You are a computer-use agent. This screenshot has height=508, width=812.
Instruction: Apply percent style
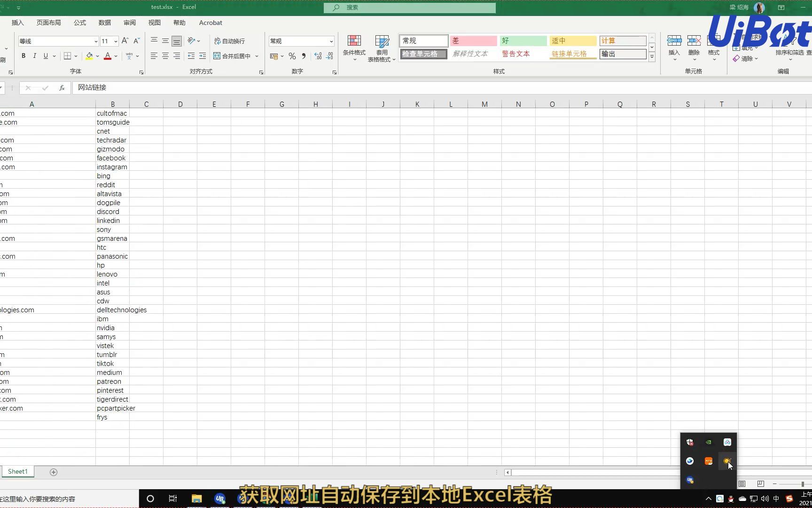tap(292, 56)
